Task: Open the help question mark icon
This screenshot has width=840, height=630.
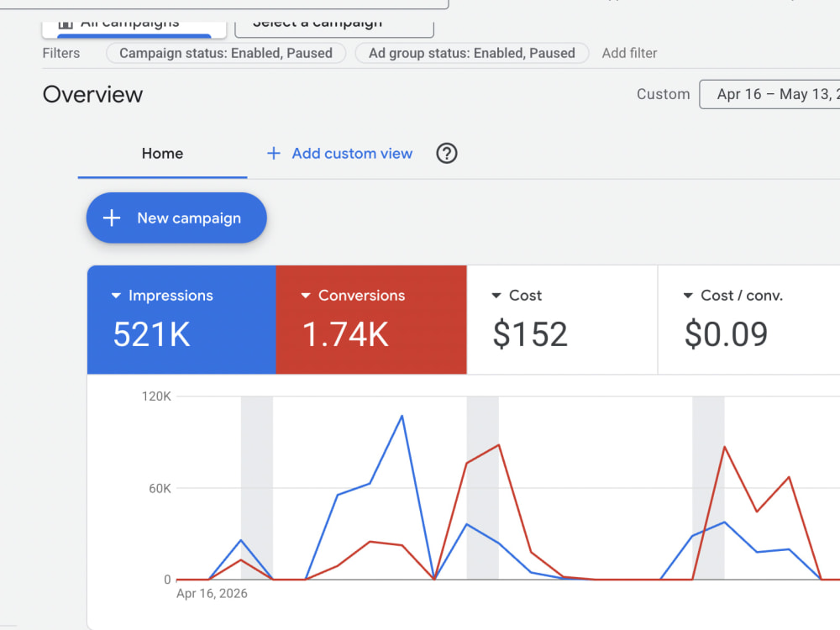Action: click(x=446, y=153)
